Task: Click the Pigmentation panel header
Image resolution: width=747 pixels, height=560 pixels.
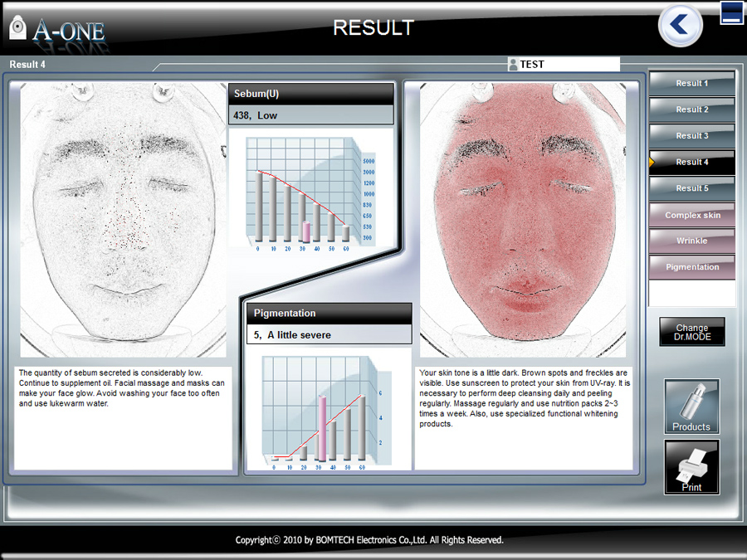Action: (x=330, y=314)
